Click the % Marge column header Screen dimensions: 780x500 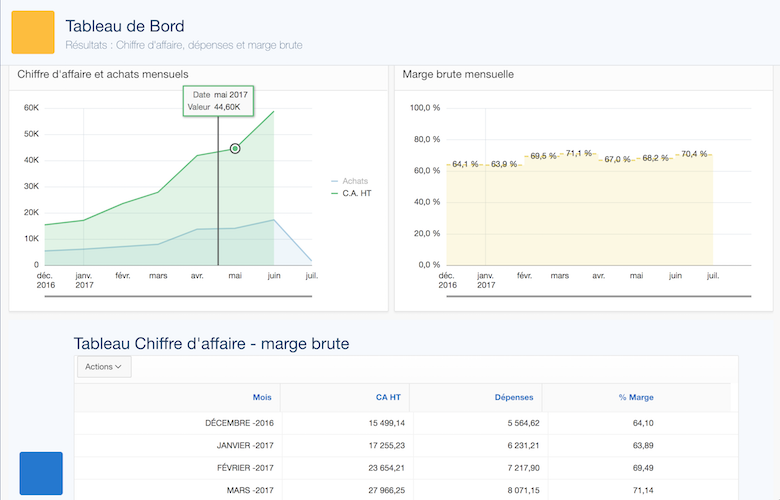click(x=636, y=397)
